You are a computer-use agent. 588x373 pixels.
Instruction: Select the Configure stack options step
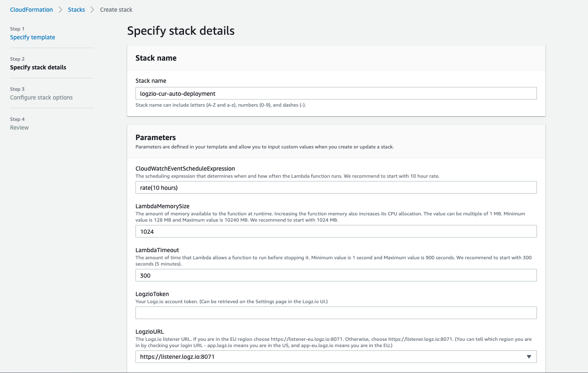tap(41, 97)
